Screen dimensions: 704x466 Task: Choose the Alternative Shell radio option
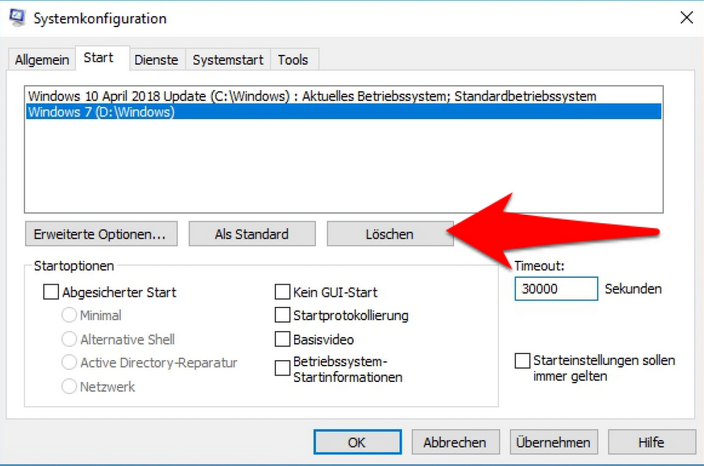(x=69, y=339)
